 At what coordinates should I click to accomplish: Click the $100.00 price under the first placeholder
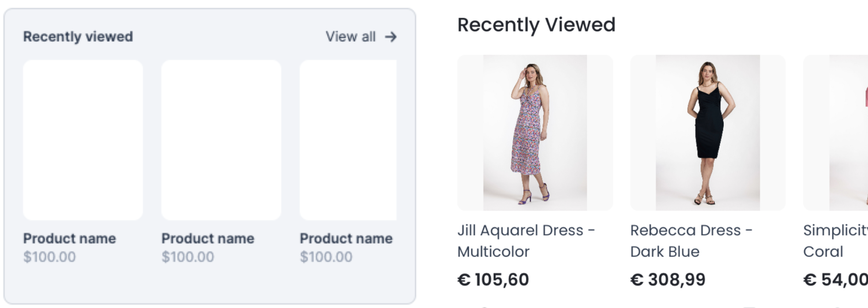tap(49, 257)
